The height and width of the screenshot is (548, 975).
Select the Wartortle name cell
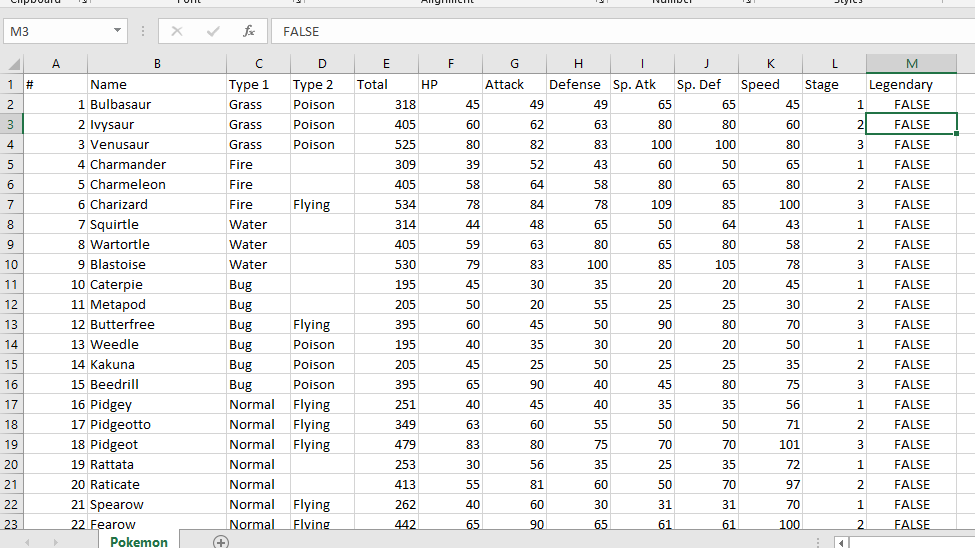click(x=157, y=244)
